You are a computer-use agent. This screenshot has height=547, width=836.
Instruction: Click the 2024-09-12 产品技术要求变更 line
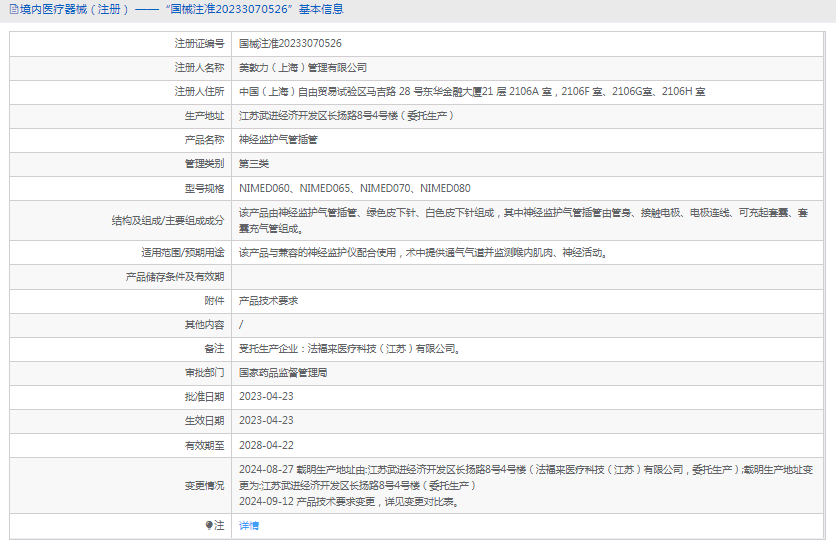tap(349, 502)
